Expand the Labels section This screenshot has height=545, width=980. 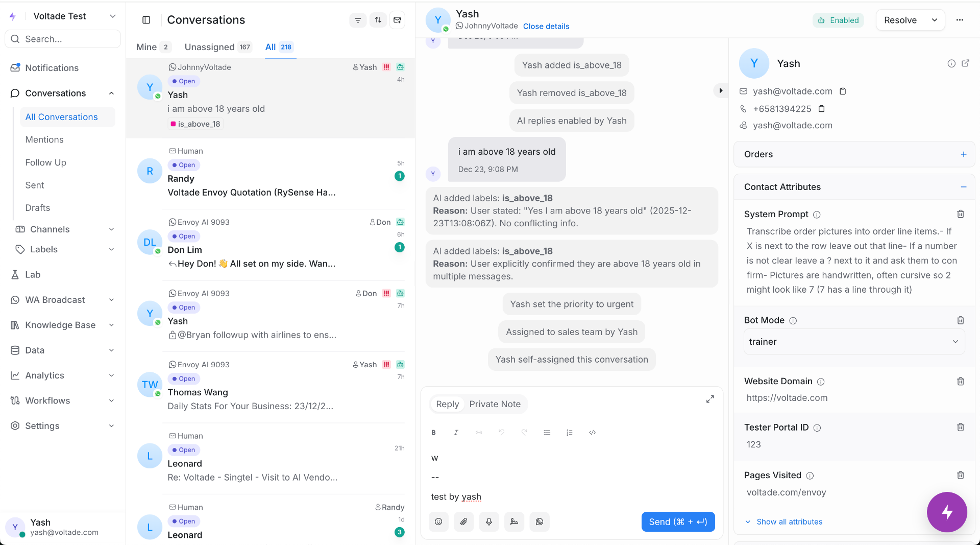point(111,249)
